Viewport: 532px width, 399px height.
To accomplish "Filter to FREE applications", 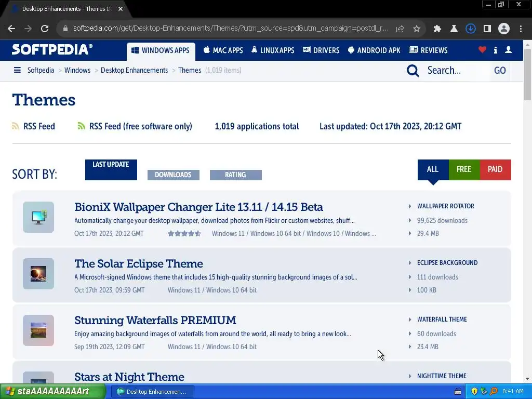I will (464, 169).
